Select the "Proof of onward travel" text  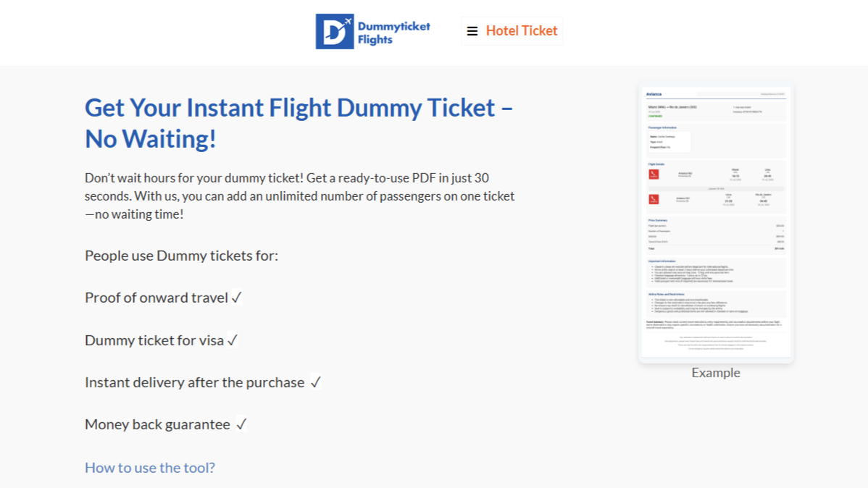[156, 298]
